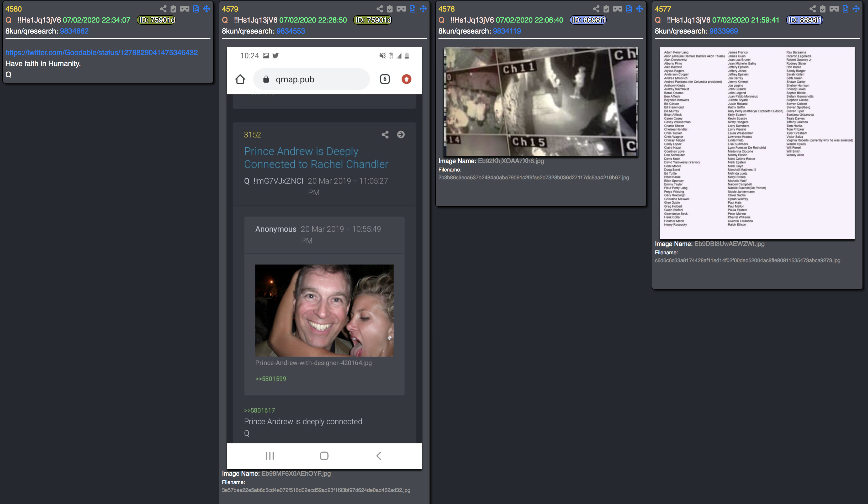Click move arrows icon on post 4580
This screenshot has height=504, width=868.
tap(207, 9)
